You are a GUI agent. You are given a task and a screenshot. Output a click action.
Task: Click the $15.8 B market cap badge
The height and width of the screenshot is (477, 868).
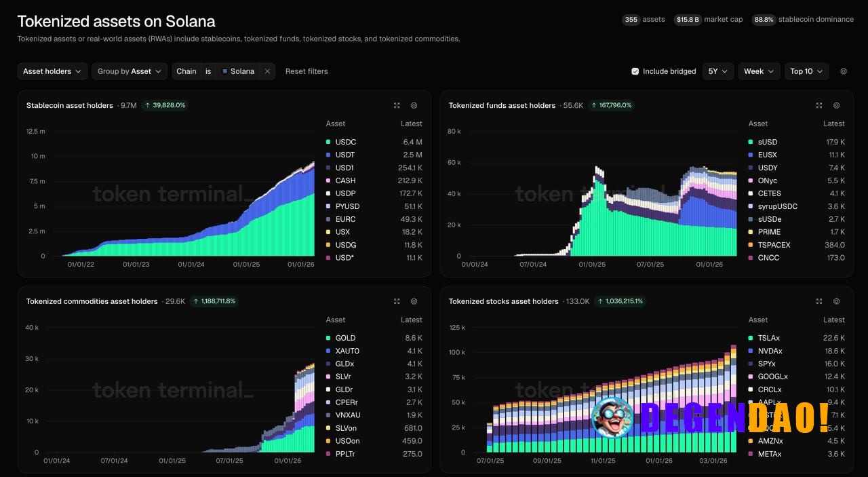point(687,19)
